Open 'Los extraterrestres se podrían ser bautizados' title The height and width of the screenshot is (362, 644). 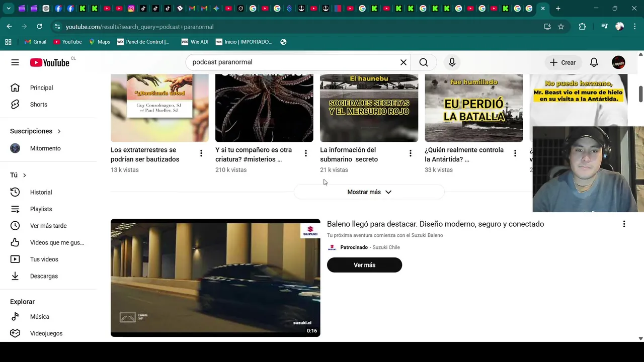coord(145,154)
